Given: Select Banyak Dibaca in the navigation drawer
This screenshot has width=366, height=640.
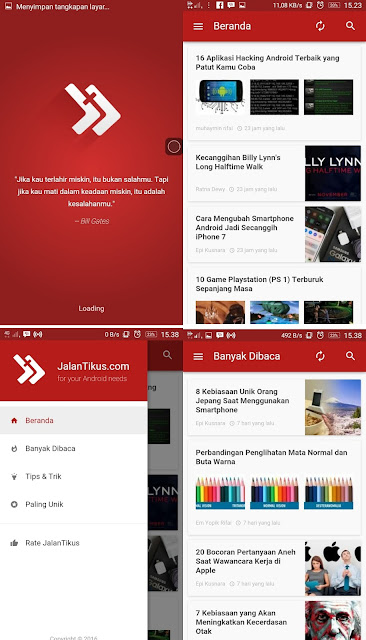Looking at the screenshot, I should [x=73, y=449].
